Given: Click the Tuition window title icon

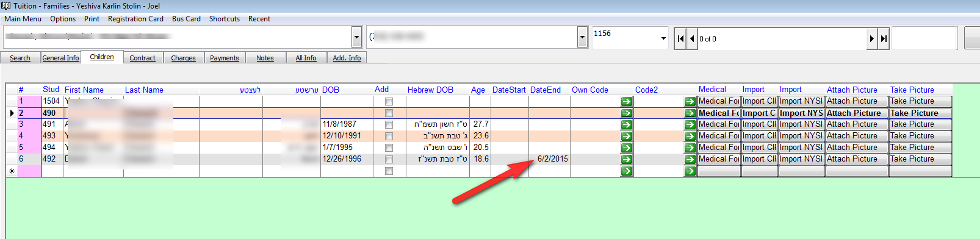Looking at the screenshot, I should pyautogui.click(x=6, y=5).
